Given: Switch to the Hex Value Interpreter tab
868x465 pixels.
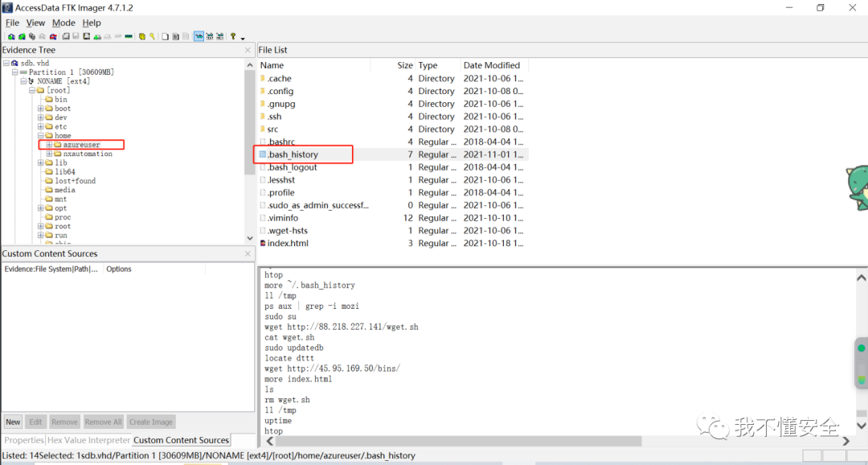Looking at the screenshot, I should [88, 440].
